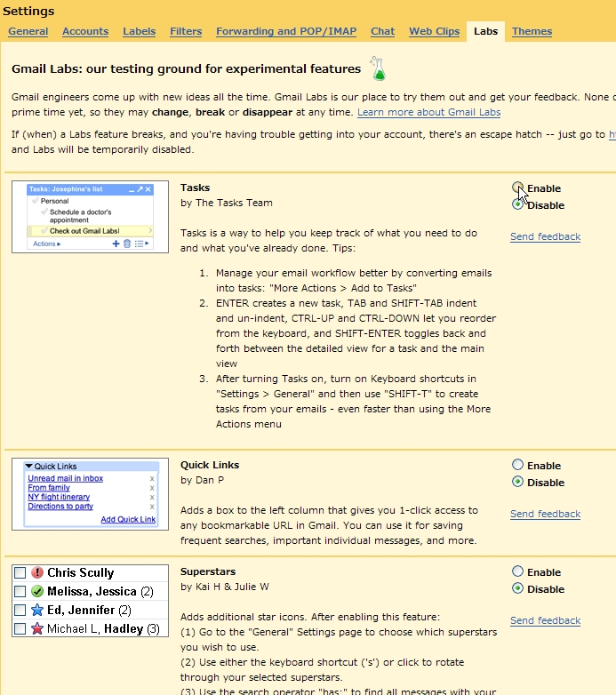Enable the Quick Links feature

click(x=517, y=465)
